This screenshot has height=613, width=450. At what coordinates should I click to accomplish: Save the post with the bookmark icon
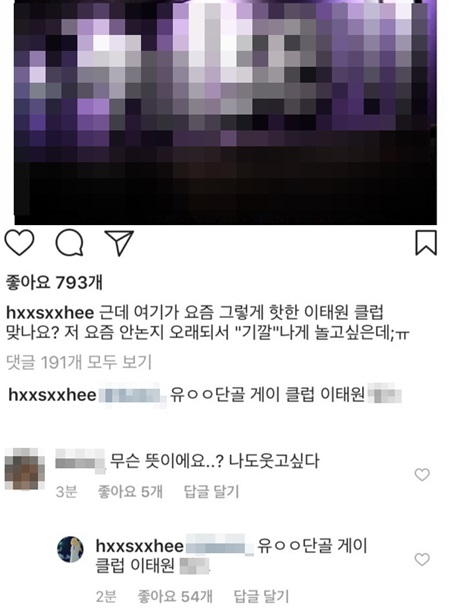click(426, 243)
